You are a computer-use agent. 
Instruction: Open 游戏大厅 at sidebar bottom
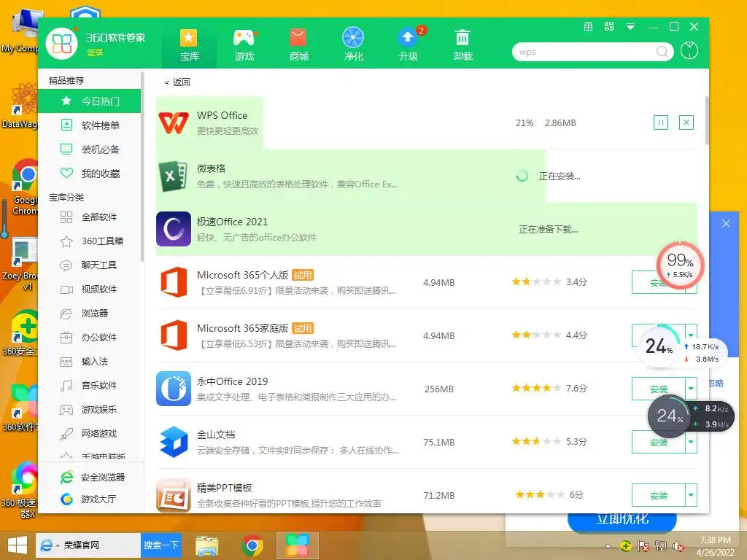tap(88, 499)
